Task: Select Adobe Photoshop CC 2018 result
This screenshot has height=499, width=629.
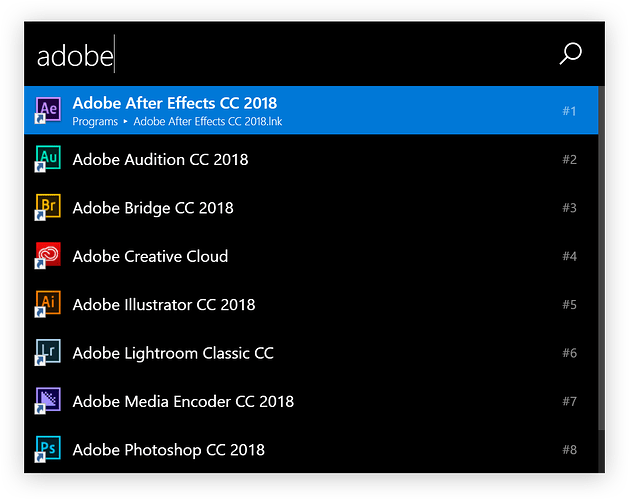Action: (x=168, y=449)
